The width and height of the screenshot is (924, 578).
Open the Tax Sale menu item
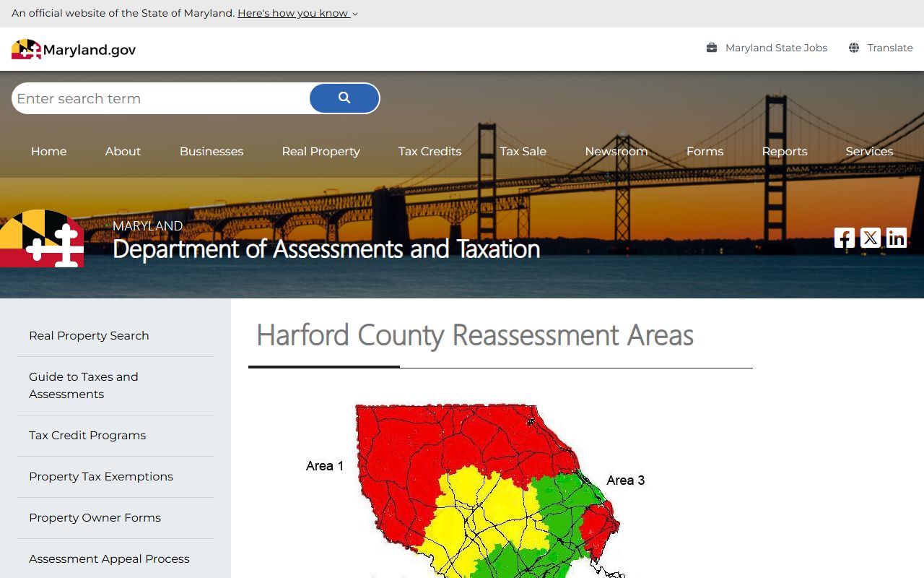[x=523, y=151]
